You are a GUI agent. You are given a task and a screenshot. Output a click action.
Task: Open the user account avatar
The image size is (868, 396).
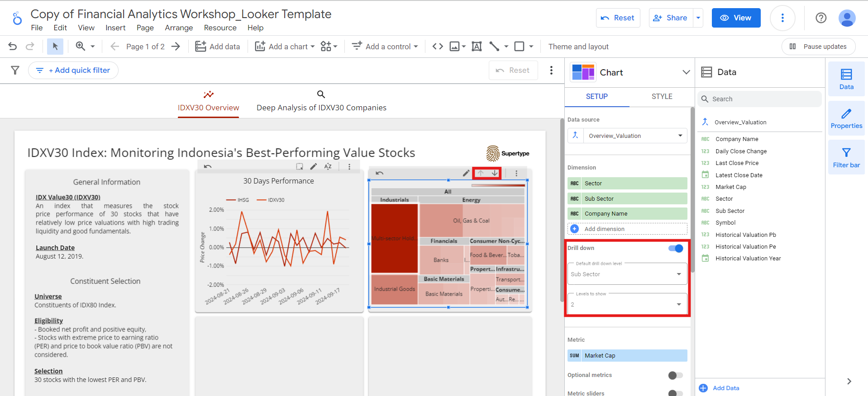click(x=847, y=18)
